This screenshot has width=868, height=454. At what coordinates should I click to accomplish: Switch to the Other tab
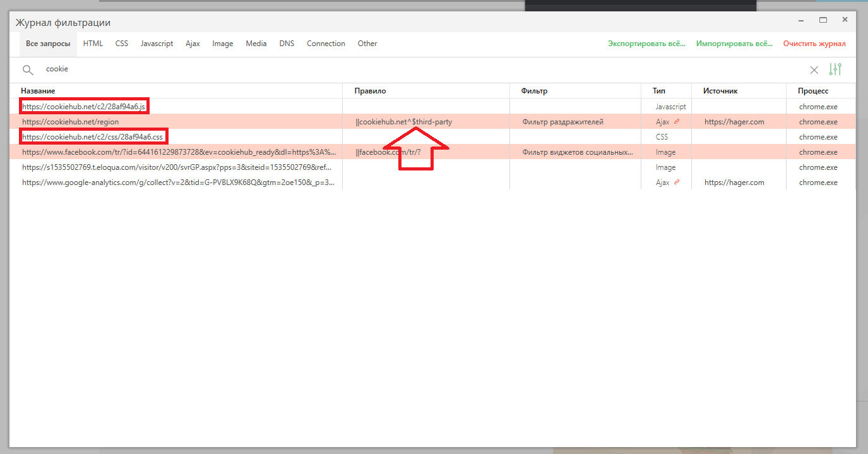(367, 43)
